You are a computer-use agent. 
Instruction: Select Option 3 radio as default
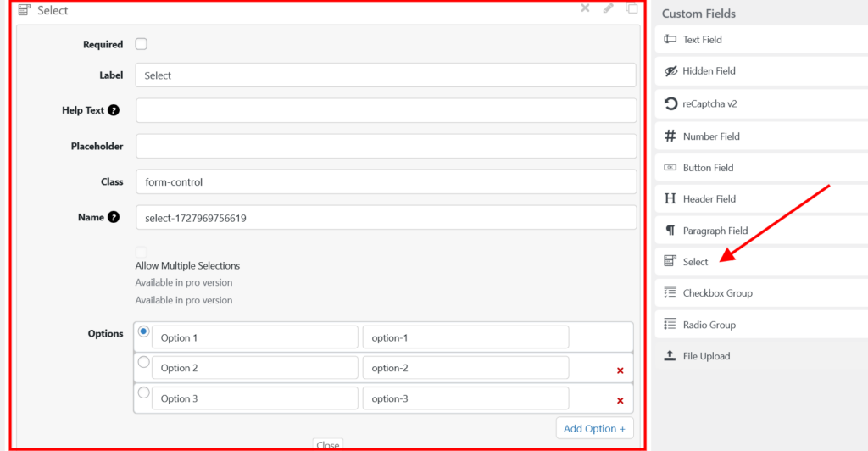point(143,393)
